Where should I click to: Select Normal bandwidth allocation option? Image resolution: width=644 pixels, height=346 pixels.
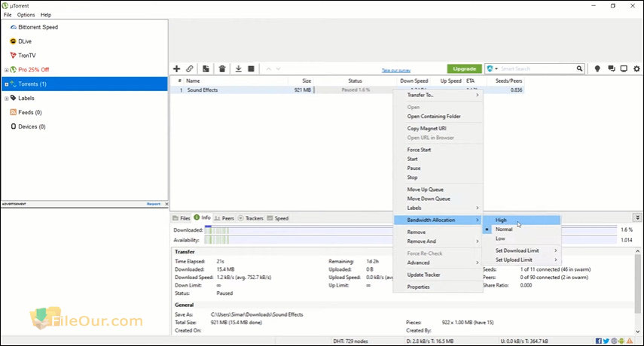pos(504,229)
